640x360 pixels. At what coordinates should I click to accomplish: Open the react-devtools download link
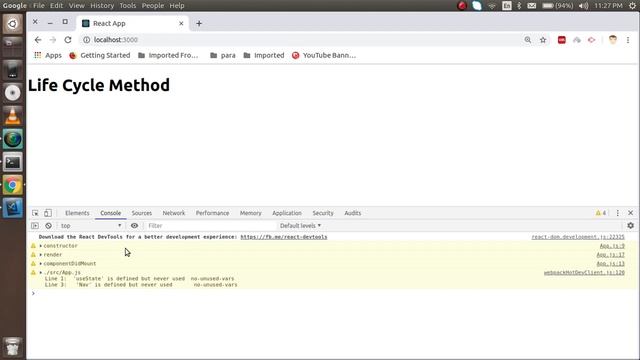(284, 237)
